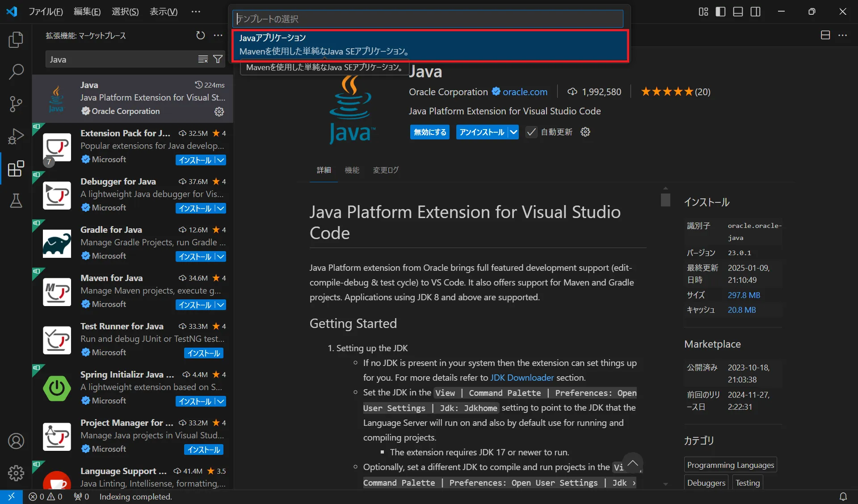Toggle bottom panel layout icon
The width and height of the screenshot is (858, 504).
tap(738, 12)
